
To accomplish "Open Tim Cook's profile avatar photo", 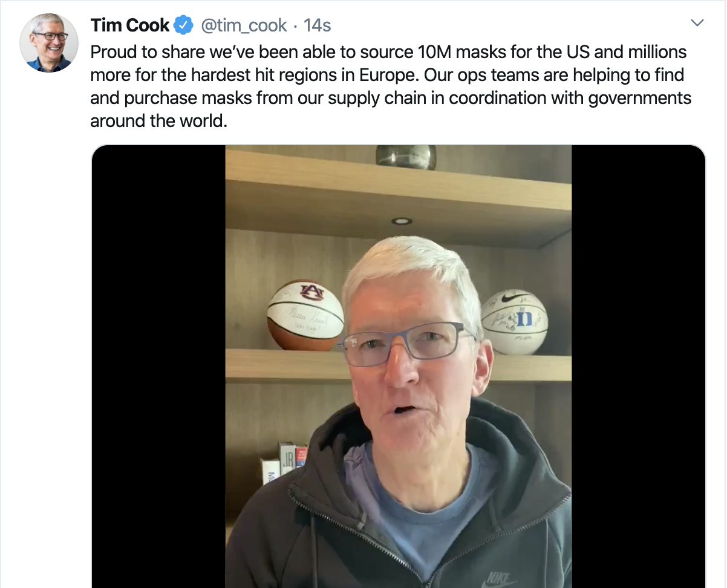I will (x=49, y=43).
